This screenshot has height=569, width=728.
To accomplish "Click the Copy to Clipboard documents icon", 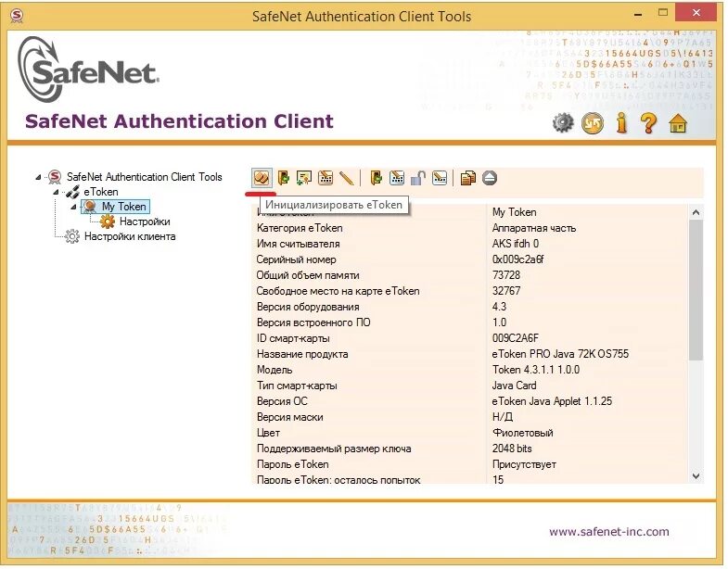I will [468, 178].
